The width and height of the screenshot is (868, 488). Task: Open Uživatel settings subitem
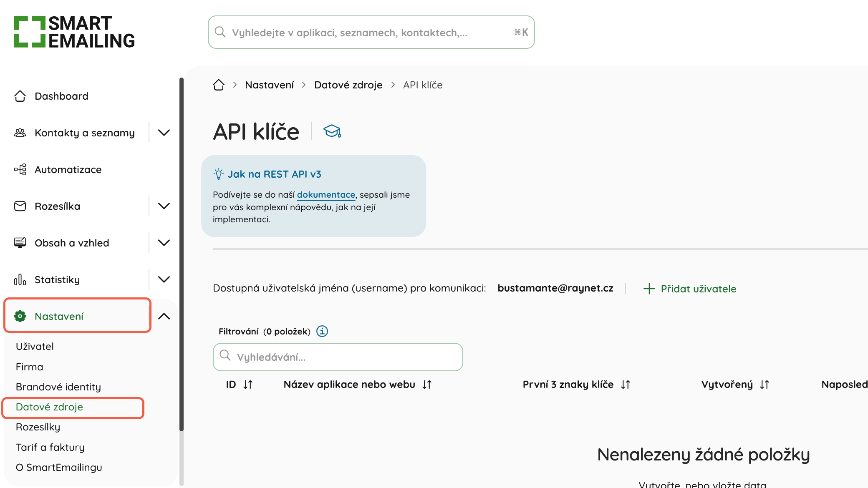point(35,347)
